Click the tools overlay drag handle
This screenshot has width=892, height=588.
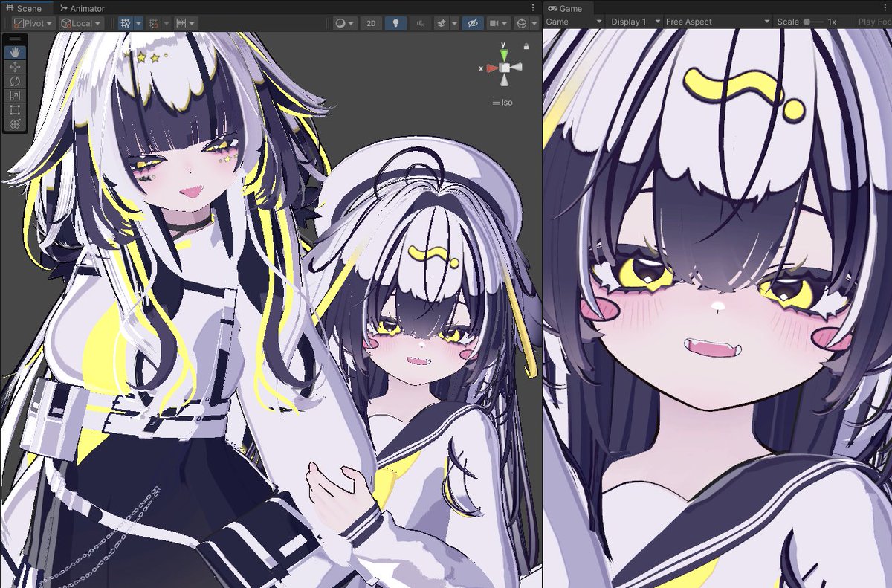pos(16,39)
